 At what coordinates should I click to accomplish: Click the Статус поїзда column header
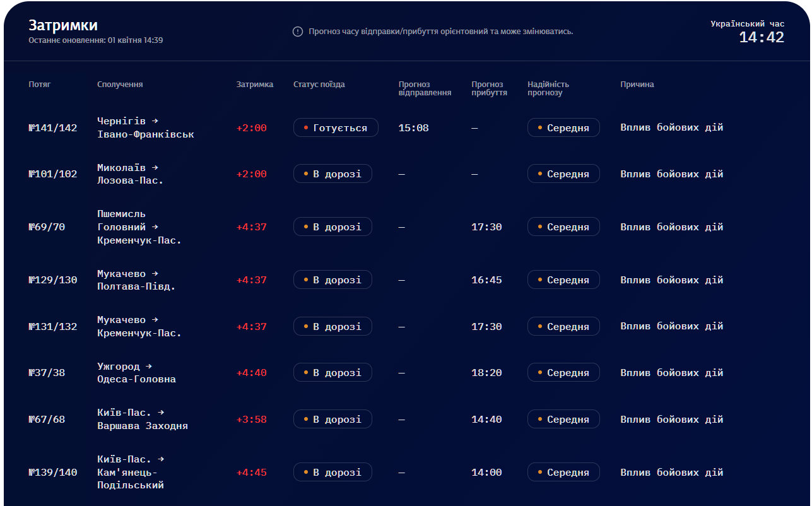pyautogui.click(x=319, y=85)
